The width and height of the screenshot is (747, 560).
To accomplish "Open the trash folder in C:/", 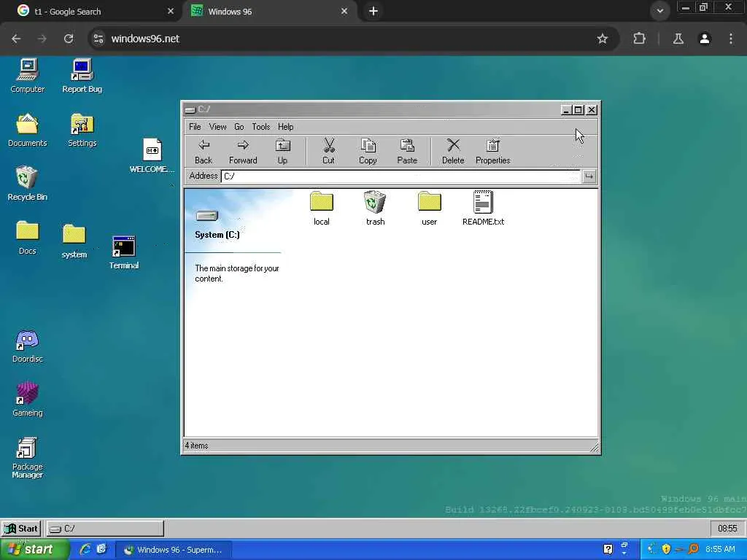I will (x=375, y=207).
